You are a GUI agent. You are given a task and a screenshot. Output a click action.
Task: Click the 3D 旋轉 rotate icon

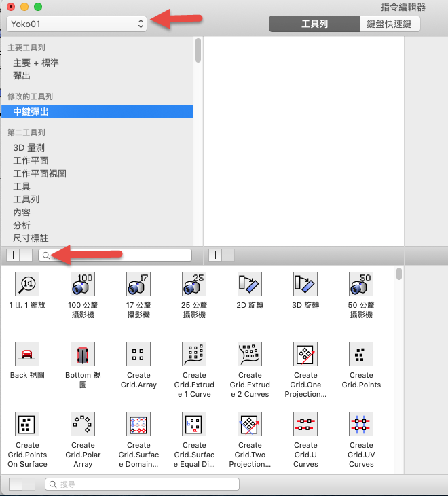pyautogui.click(x=305, y=284)
